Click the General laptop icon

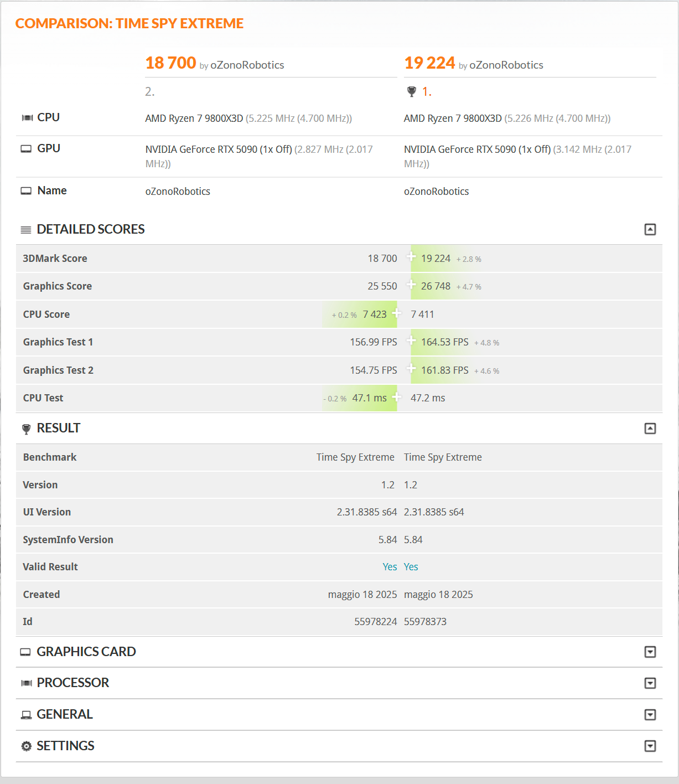click(x=26, y=715)
